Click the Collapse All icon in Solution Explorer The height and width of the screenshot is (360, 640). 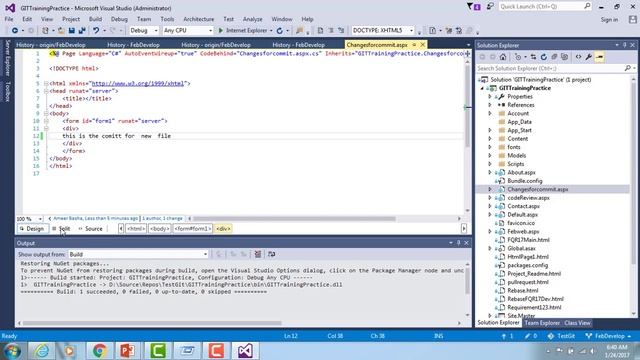[554, 57]
